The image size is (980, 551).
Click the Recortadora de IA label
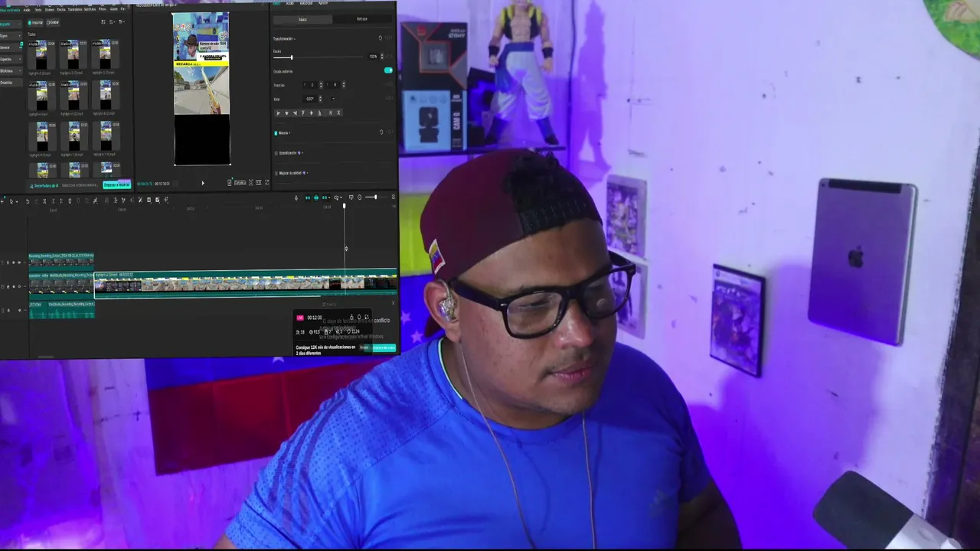(x=46, y=186)
